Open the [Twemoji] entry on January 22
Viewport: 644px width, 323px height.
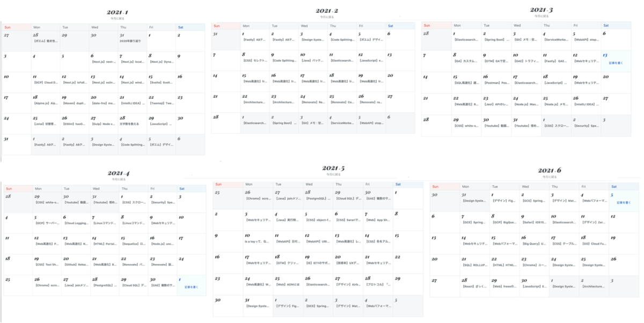coord(160,103)
